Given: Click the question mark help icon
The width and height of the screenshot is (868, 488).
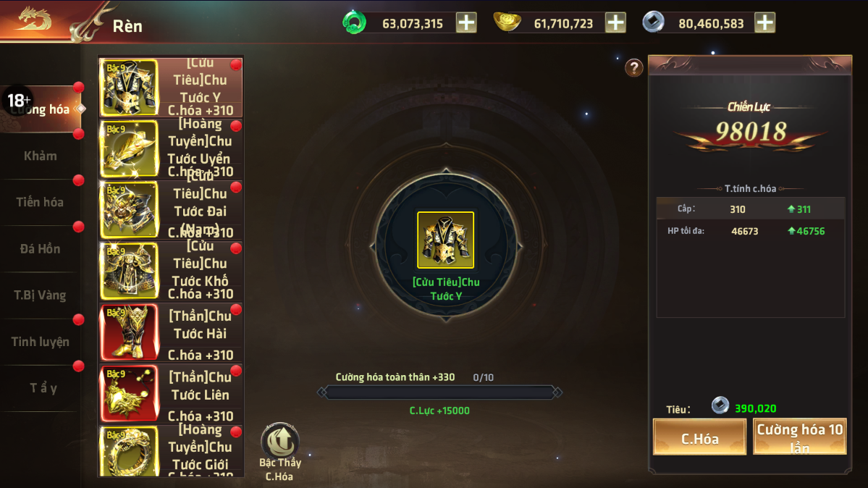Looking at the screenshot, I should click(x=634, y=67).
